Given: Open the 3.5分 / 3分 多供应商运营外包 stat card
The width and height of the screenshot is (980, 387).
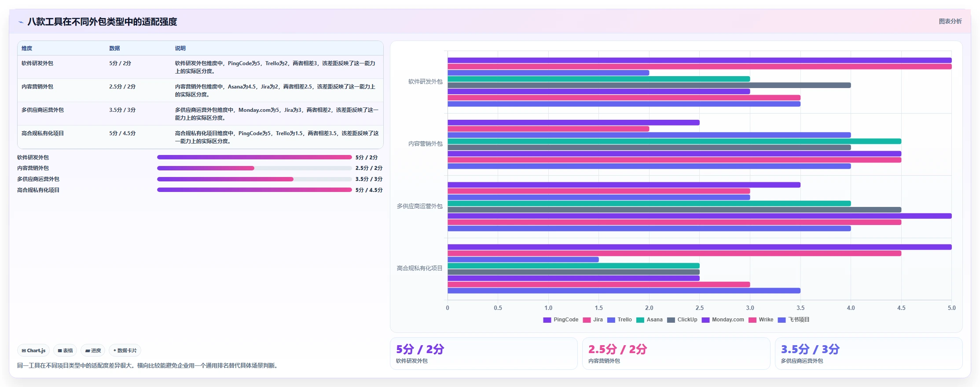Looking at the screenshot, I should point(868,354).
